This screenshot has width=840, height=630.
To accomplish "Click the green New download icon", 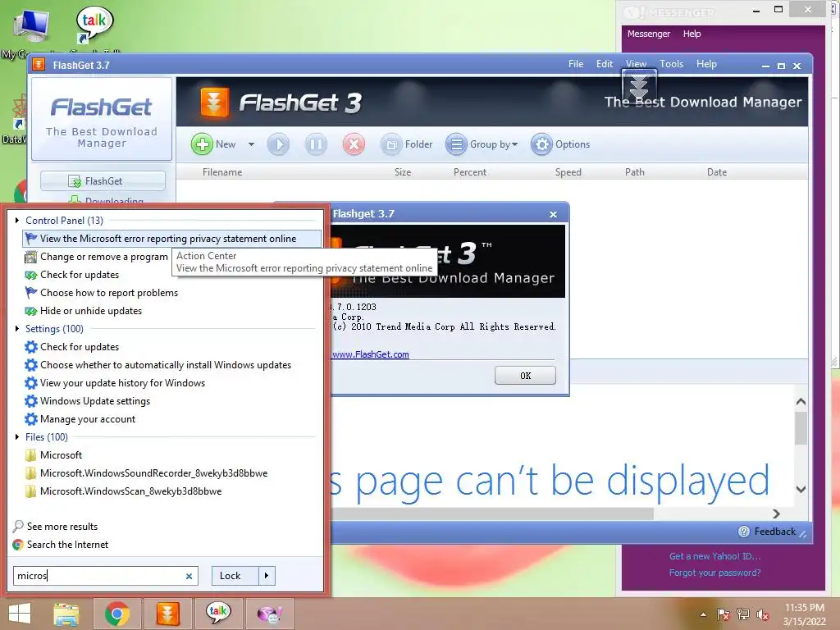I will pyautogui.click(x=202, y=144).
